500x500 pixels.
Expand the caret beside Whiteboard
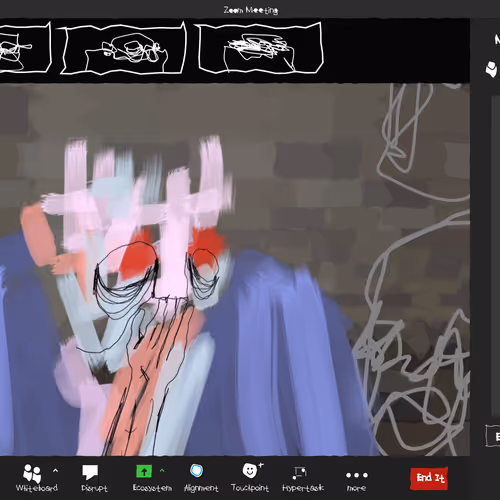click(55, 470)
